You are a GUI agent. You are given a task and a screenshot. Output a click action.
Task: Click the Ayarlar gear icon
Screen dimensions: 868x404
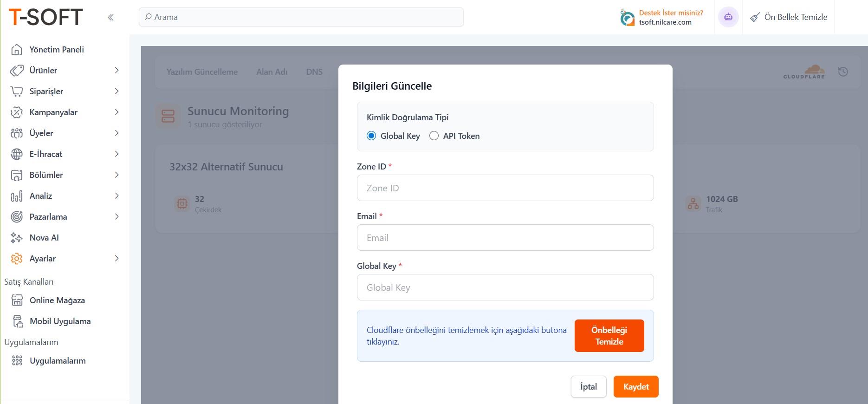[17, 259]
